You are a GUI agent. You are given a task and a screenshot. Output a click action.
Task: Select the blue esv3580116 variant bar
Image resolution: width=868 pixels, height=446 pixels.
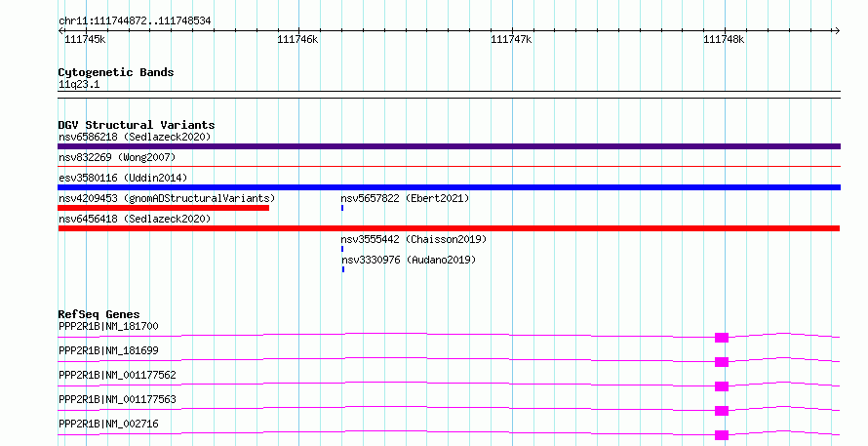(x=449, y=187)
